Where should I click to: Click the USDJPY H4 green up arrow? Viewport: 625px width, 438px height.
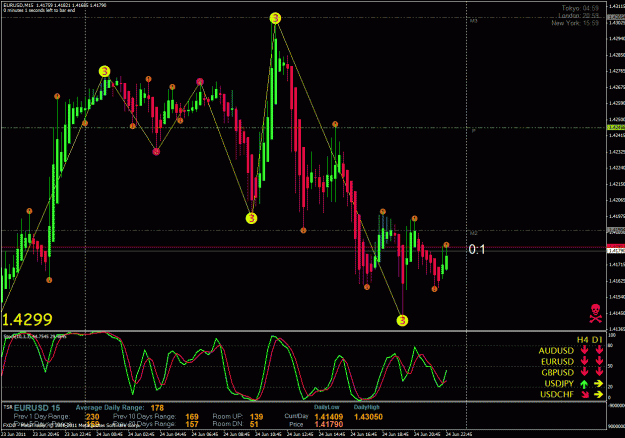coord(584,384)
